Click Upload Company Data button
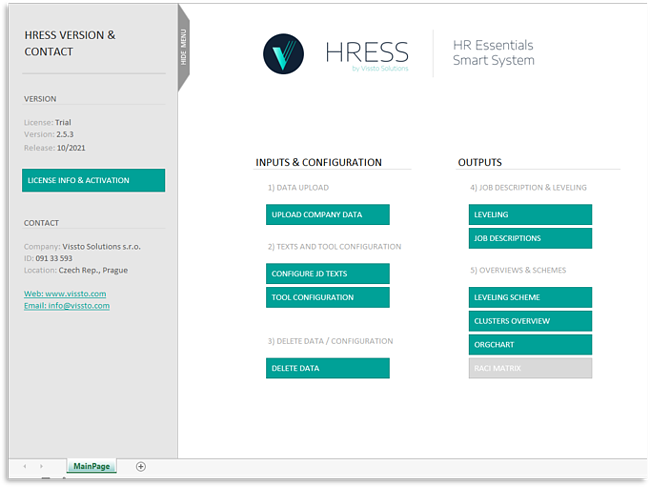Image resolution: width=650 pixels, height=487 pixels. (327, 215)
